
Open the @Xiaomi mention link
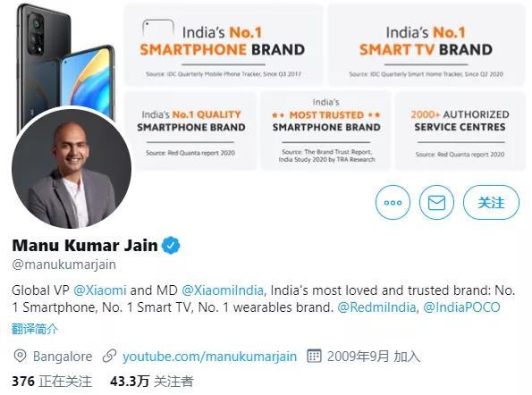(100, 290)
